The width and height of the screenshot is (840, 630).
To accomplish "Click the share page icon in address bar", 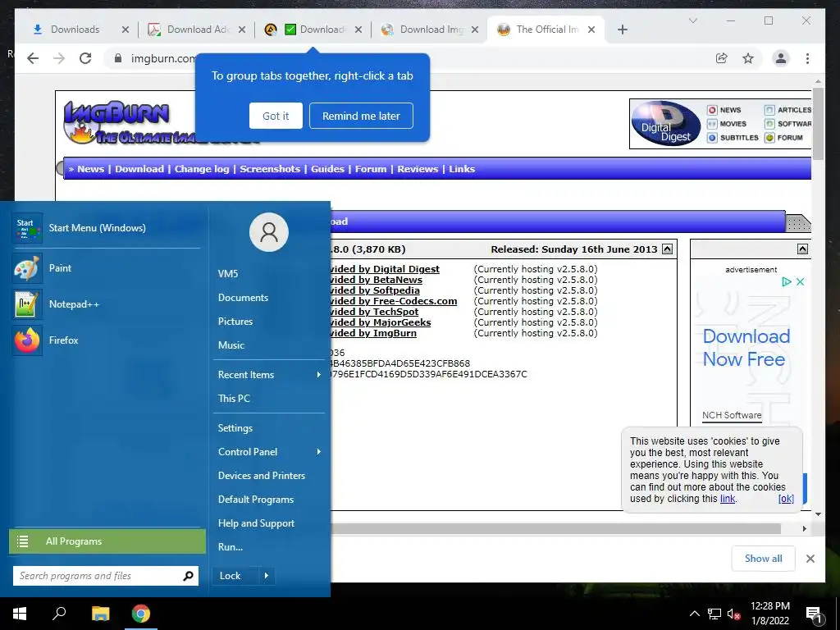I will click(x=722, y=58).
